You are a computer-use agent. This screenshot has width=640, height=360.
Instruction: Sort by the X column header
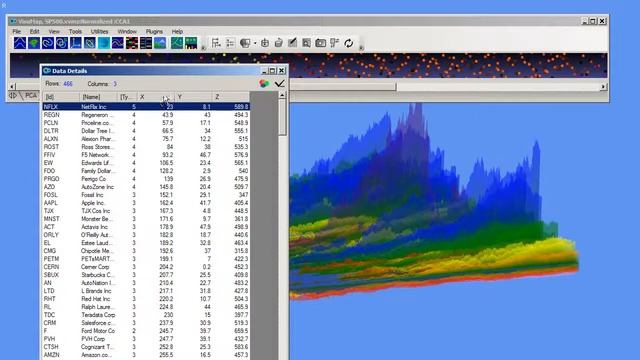click(156, 97)
